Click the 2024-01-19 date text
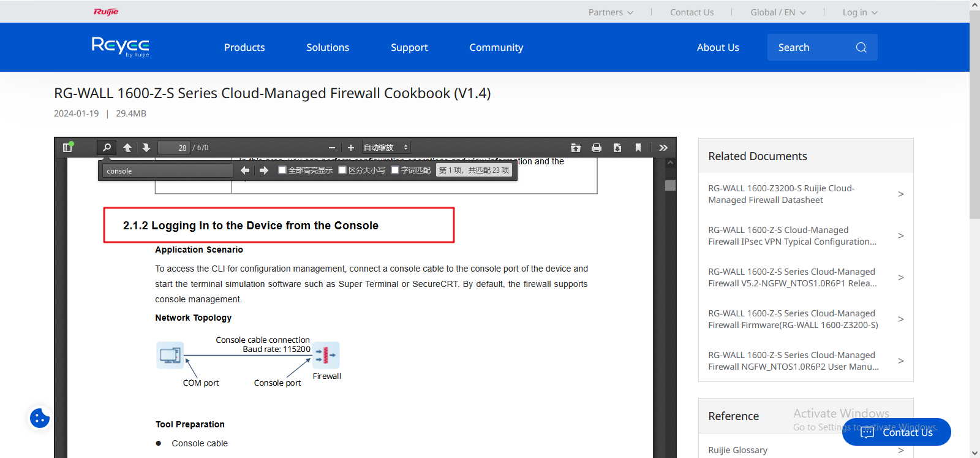This screenshot has height=458, width=980. 76,113
